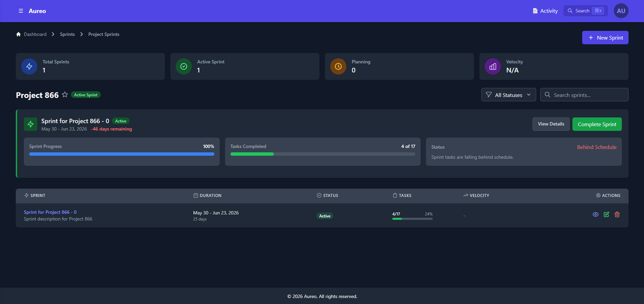Click the clipboard icon in TASKS header
644x304 pixels.
point(395,195)
